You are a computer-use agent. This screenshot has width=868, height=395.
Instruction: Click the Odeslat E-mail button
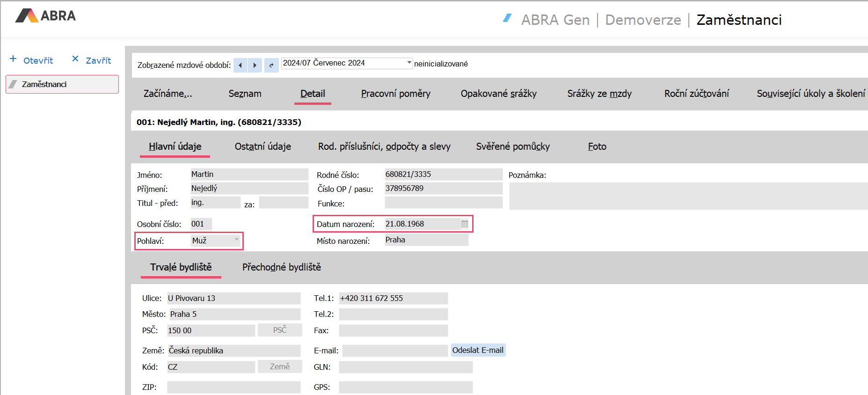[x=478, y=351]
